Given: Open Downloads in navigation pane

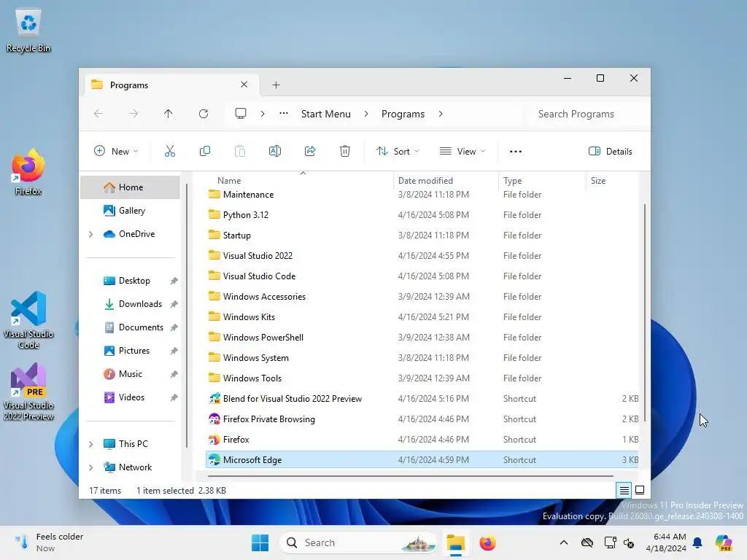Looking at the screenshot, I should (x=140, y=304).
